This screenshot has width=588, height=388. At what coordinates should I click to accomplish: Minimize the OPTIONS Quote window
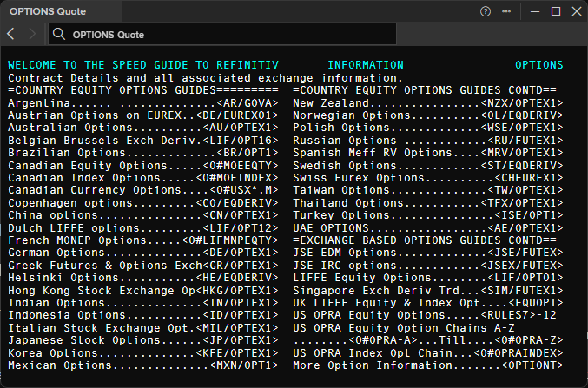(x=535, y=11)
